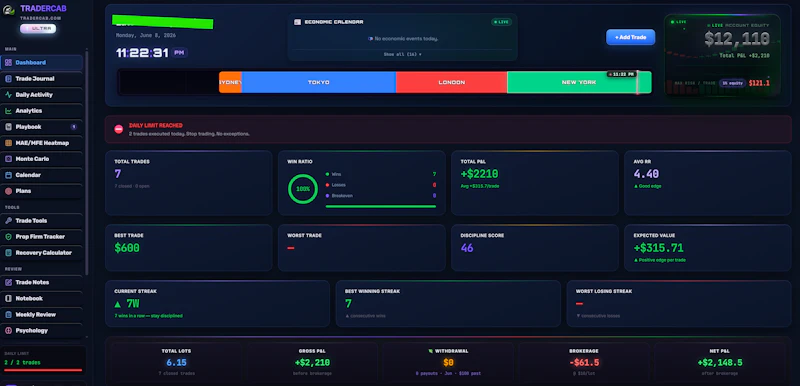Open the Recovery Calculator tool
This screenshot has height=386, width=800.
click(42, 253)
